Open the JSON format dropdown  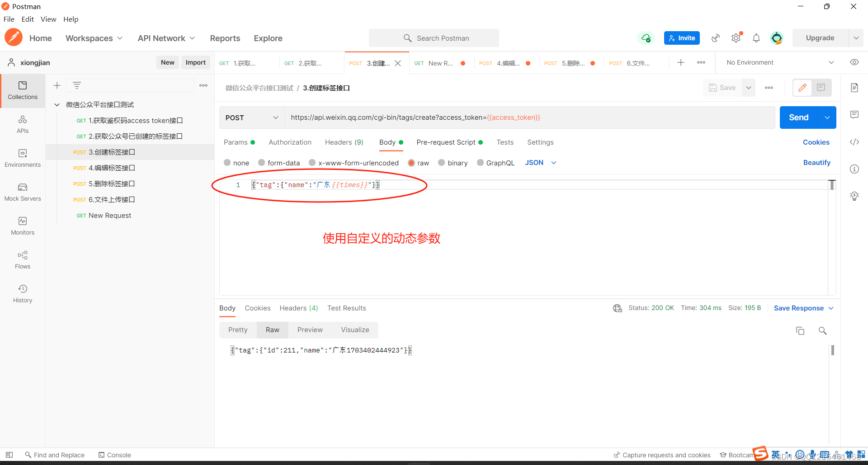pyautogui.click(x=541, y=163)
